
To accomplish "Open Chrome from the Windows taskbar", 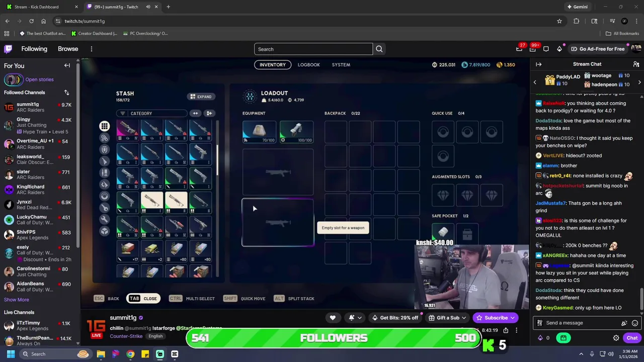I will click(x=130, y=354).
